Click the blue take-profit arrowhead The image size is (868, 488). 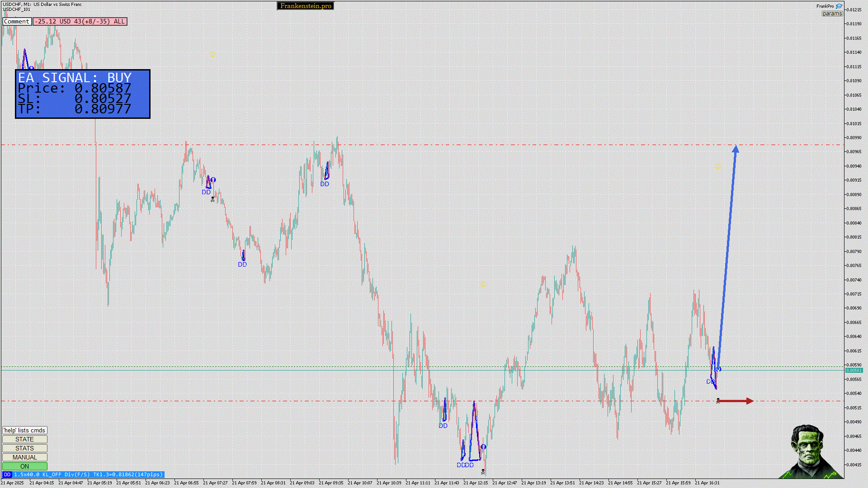point(736,149)
